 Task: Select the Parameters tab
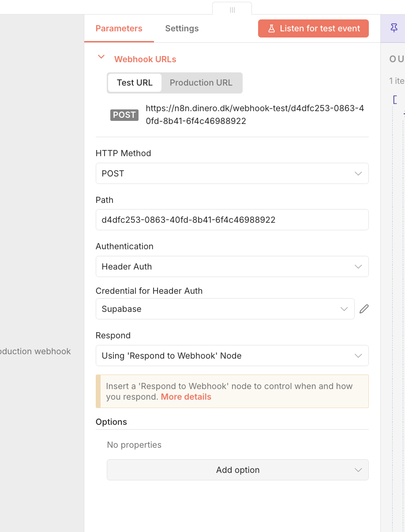pos(119,28)
